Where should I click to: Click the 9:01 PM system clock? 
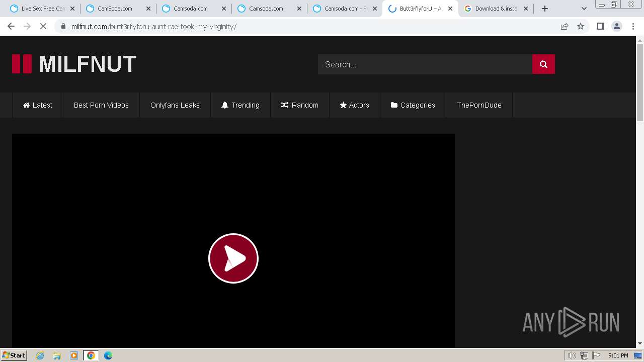pos(618,355)
